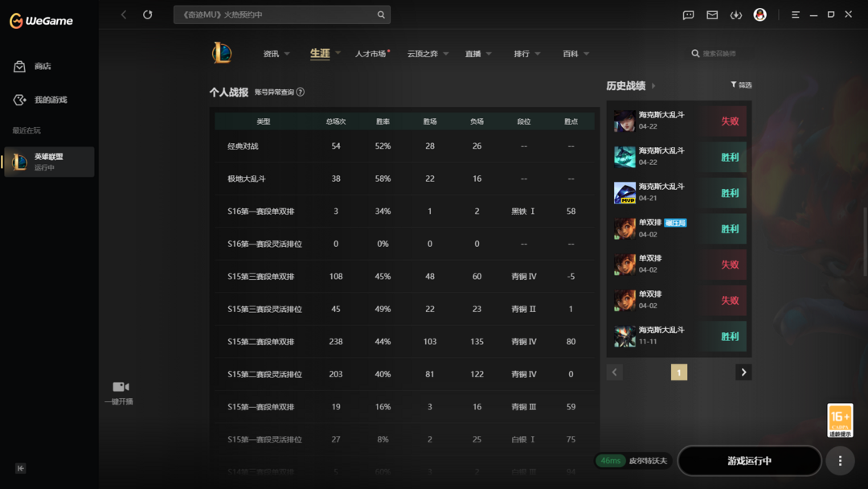The image size is (868, 489).
Task: Click the S16第一赛段单双排 row
Action: tap(404, 211)
